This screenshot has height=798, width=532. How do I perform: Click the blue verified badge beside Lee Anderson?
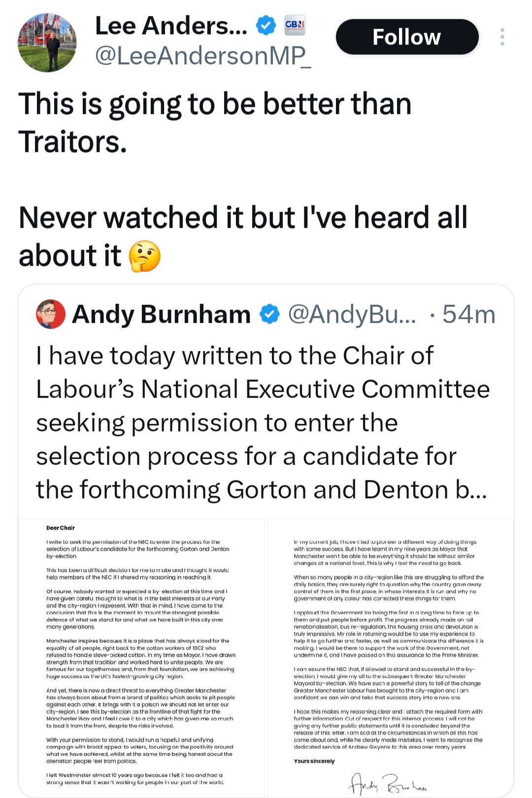(266, 26)
